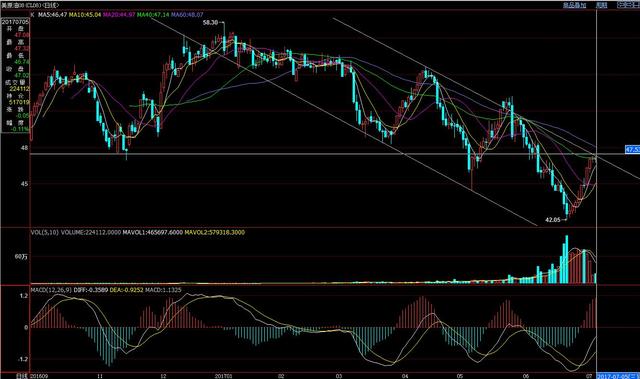Click the 48 price axis label
The image size is (640, 379).
pyautogui.click(x=24, y=148)
